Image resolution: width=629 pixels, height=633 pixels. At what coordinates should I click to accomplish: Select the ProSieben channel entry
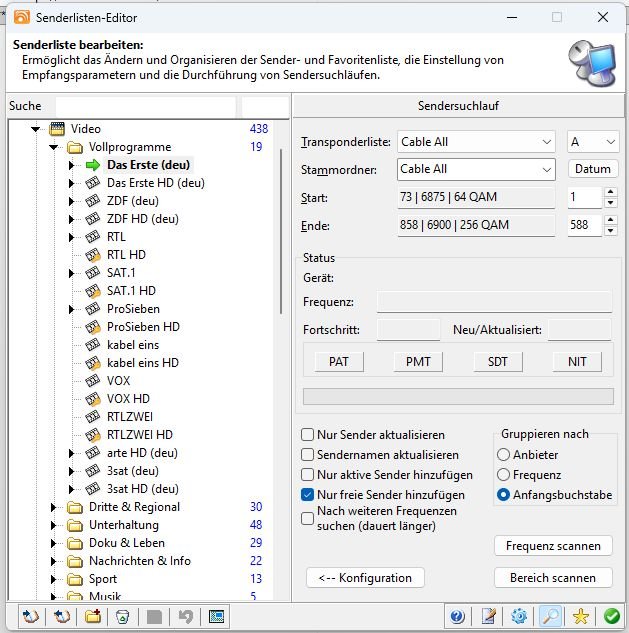pyautogui.click(x=133, y=309)
